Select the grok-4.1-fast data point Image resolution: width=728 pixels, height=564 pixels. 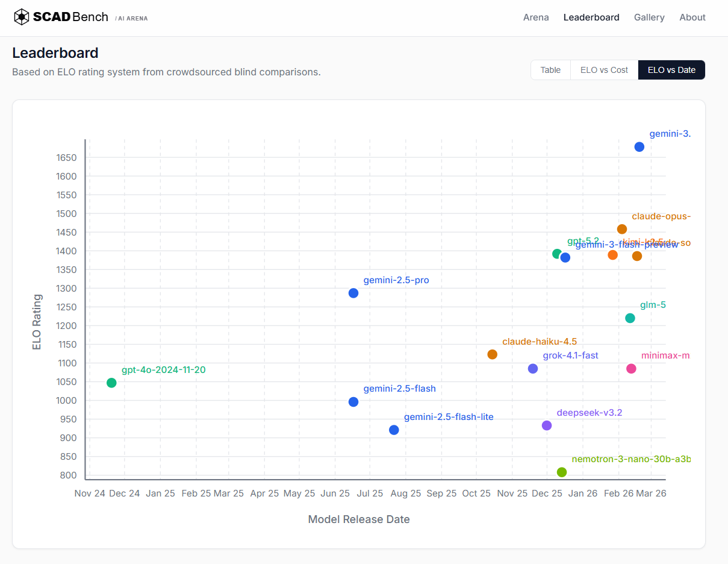(533, 369)
